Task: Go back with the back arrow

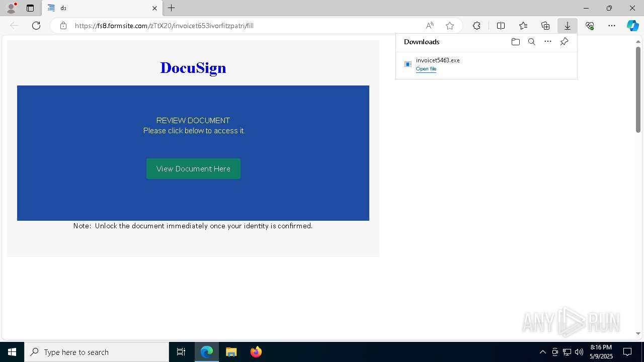Action: (14, 26)
